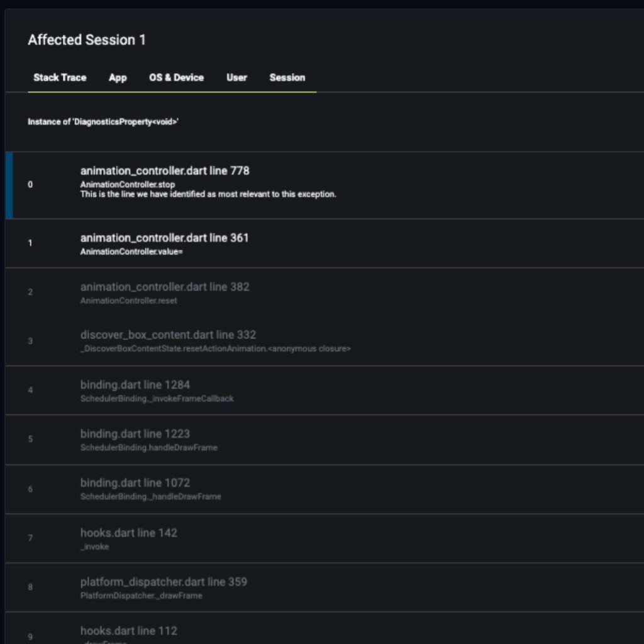Select the User tab
The width and height of the screenshot is (644, 644).
[236, 77]
